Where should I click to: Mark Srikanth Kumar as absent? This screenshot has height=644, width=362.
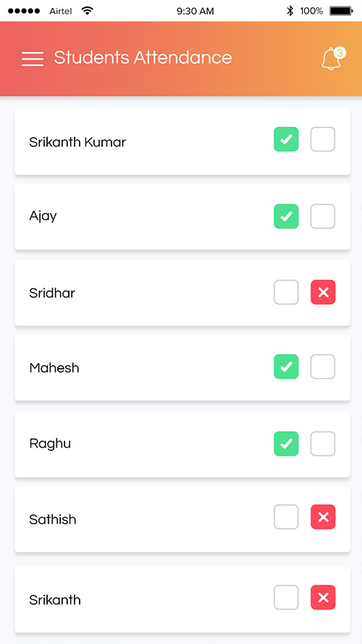coord(323,139)
